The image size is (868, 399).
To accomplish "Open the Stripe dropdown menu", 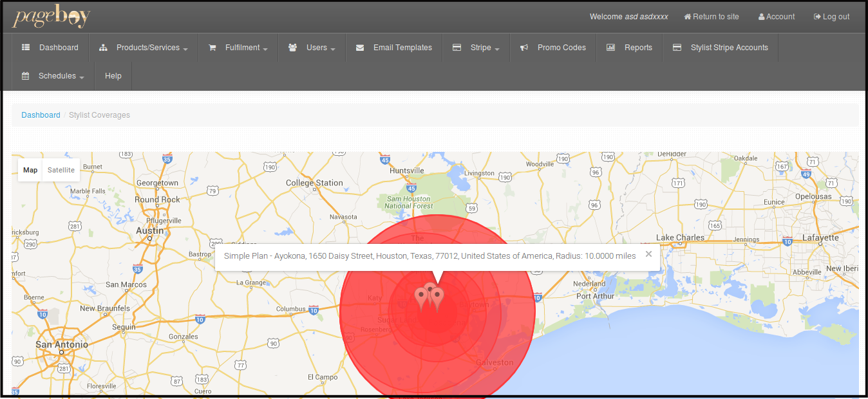I will [476, 48].
